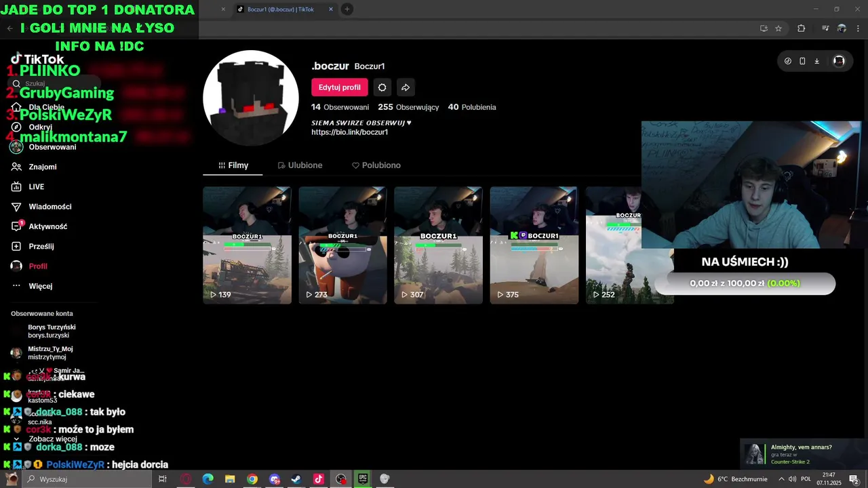Select the Filmy tab
This screenshot has width=868, height=488.
coord(233,165)
